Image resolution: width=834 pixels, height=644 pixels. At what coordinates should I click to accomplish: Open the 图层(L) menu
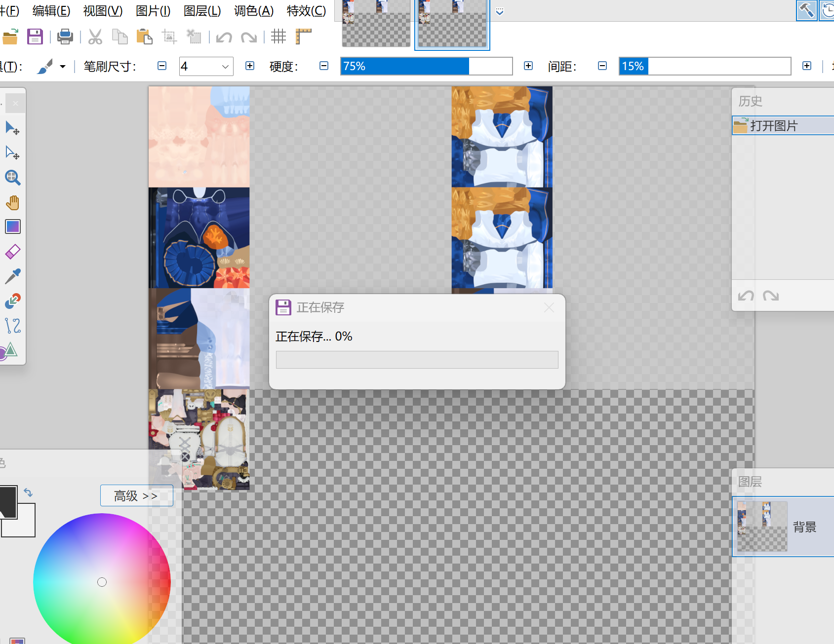[202, 11]
